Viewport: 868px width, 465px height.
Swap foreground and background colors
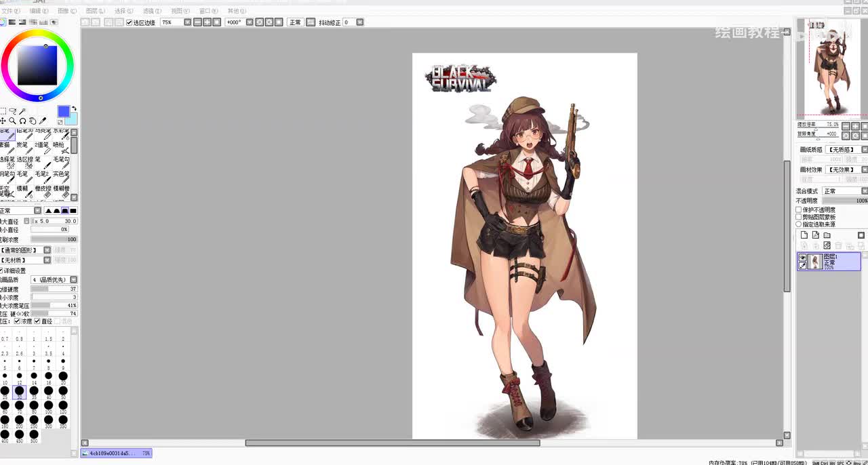click(74, 108)
